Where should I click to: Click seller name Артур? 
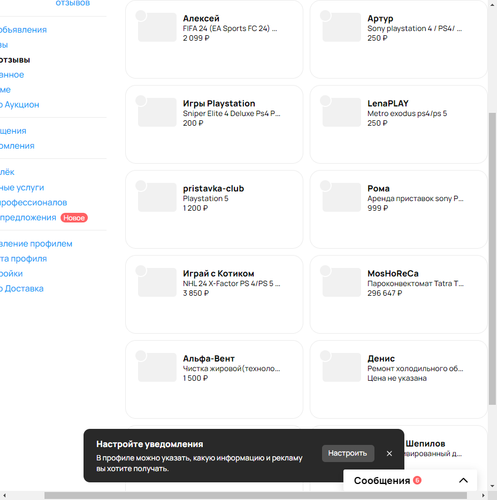[380, 18]
